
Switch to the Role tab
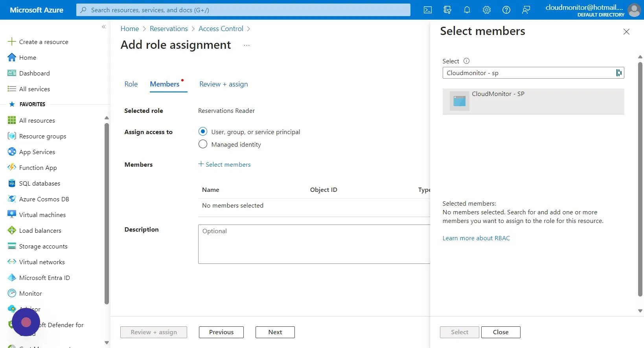click(131, 84)
